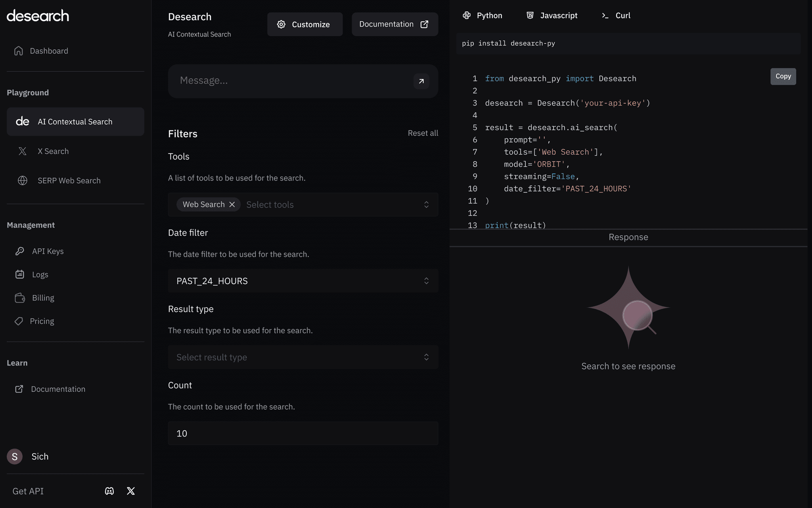This screenshot has width=812, height=508.
Task: Open the Select result type dropdown
Action: point(303,357)
